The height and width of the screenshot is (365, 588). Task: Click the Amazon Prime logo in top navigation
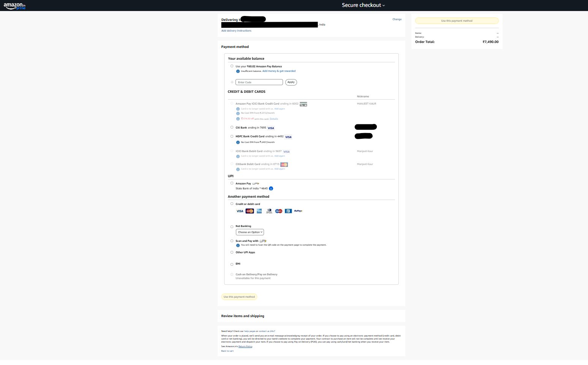pos(15,5)
